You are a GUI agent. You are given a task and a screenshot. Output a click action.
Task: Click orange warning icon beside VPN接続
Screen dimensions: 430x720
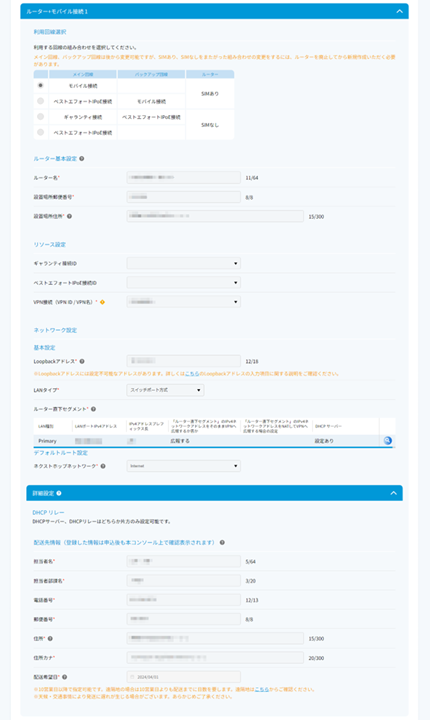point(102,302)
